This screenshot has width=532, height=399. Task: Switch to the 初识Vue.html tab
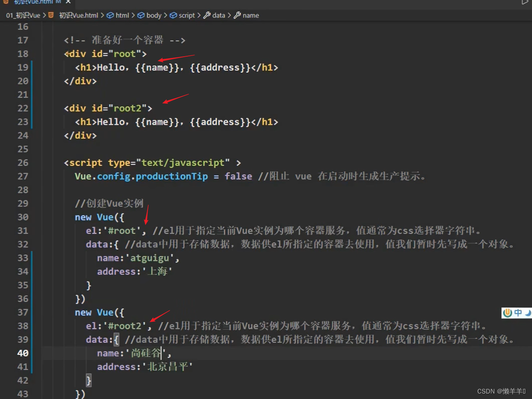34,2
